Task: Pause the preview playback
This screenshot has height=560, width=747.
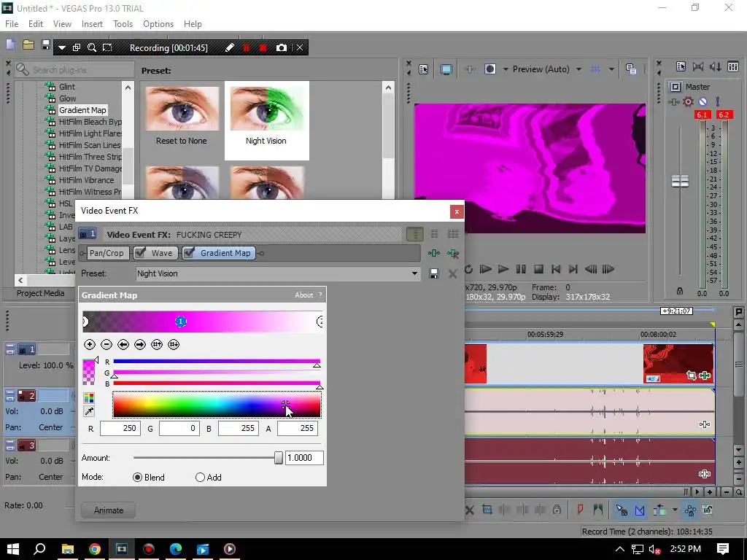Action: tap(521, 269)
